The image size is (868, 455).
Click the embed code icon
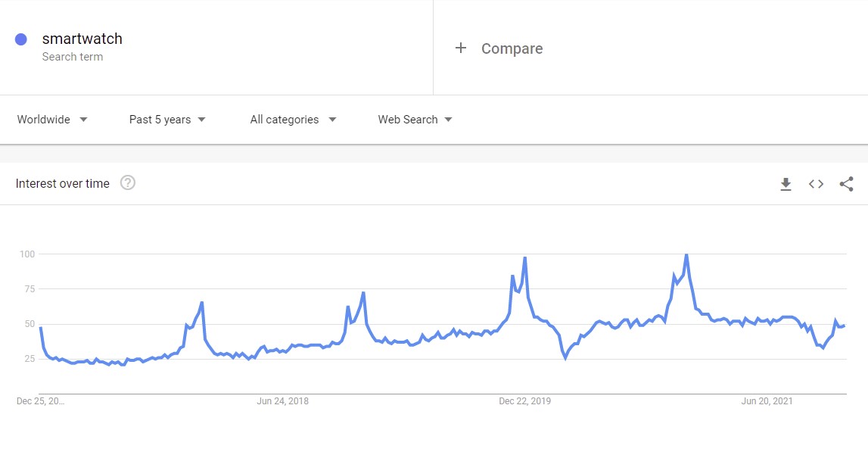click(816, 184)
